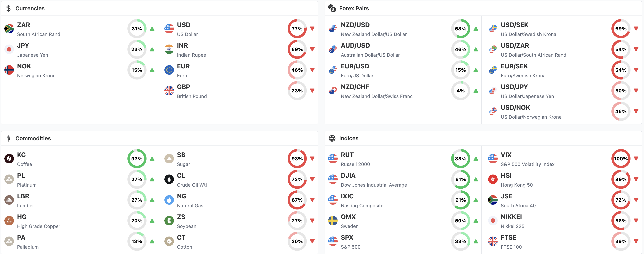The height and width of the screenshot is (254, 644).
Task: Click the Commodities section heading
Action: 33,138
